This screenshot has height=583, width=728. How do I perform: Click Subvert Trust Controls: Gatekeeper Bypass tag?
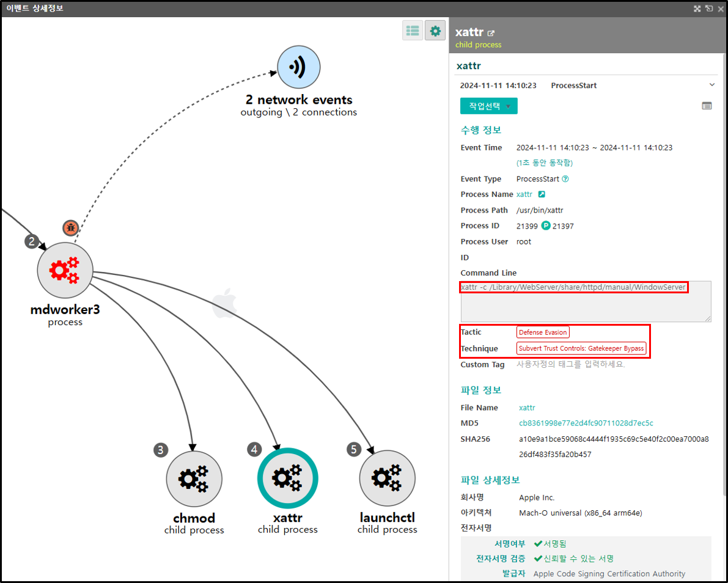pyautogui.click(x=581, y=348)
